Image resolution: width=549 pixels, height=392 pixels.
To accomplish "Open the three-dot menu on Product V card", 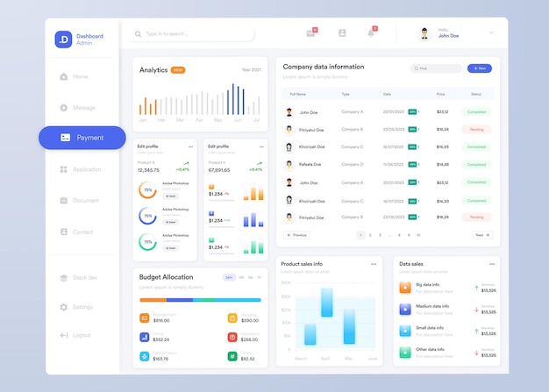I will (x=261, y=146).
